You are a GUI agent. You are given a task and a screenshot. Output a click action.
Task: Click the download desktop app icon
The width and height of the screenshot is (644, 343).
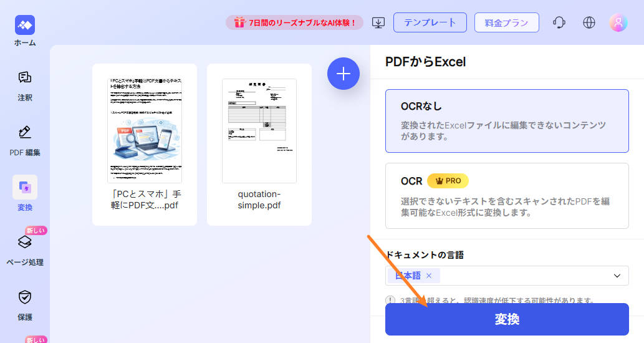tap(378, 22)
